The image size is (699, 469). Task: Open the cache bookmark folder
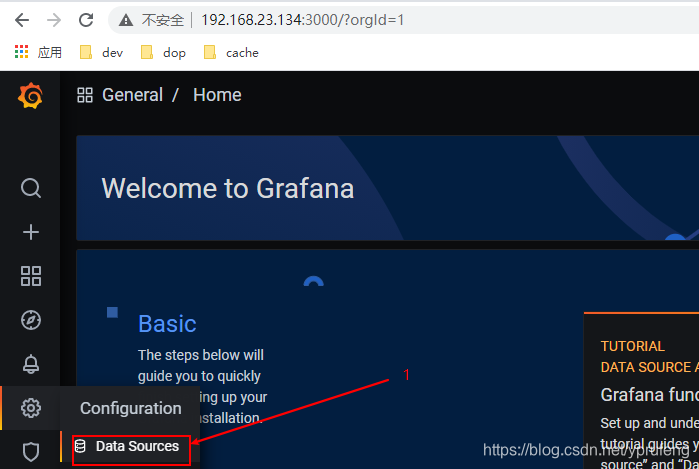pos(231,53)
